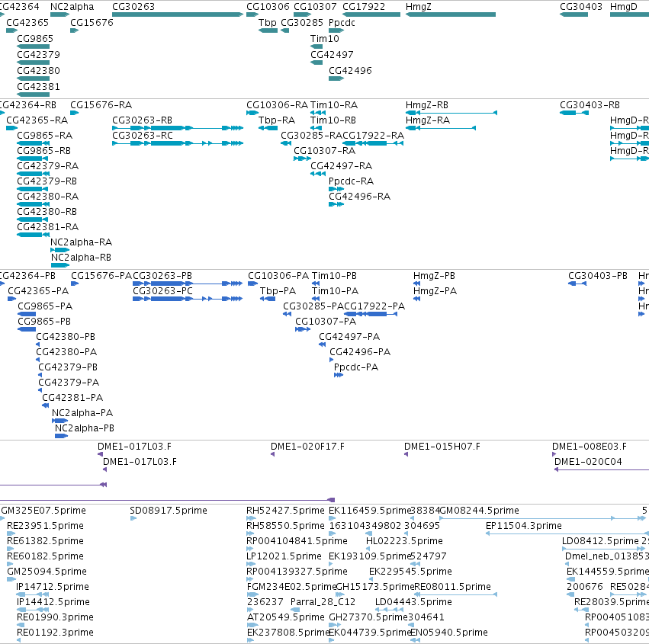Screen dimensions: 649x644
Task: Click the CG30263 gene label
Action: [133, 7]
